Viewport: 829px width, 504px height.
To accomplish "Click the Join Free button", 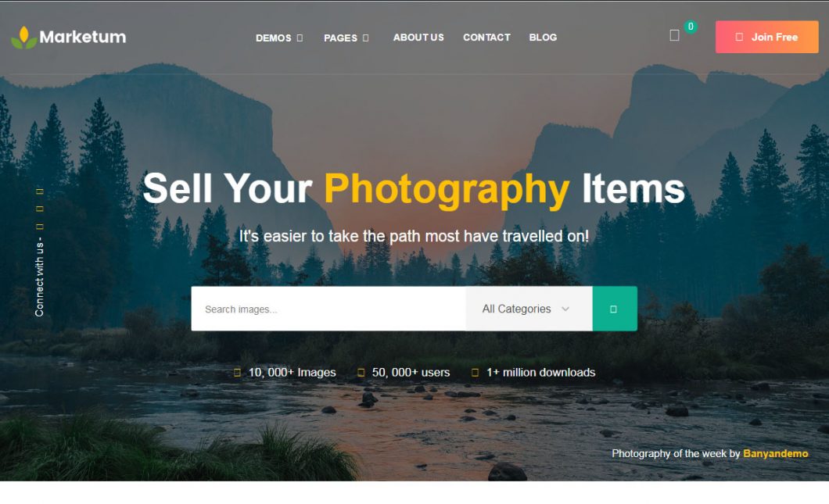I will click(x=766, y=37).
